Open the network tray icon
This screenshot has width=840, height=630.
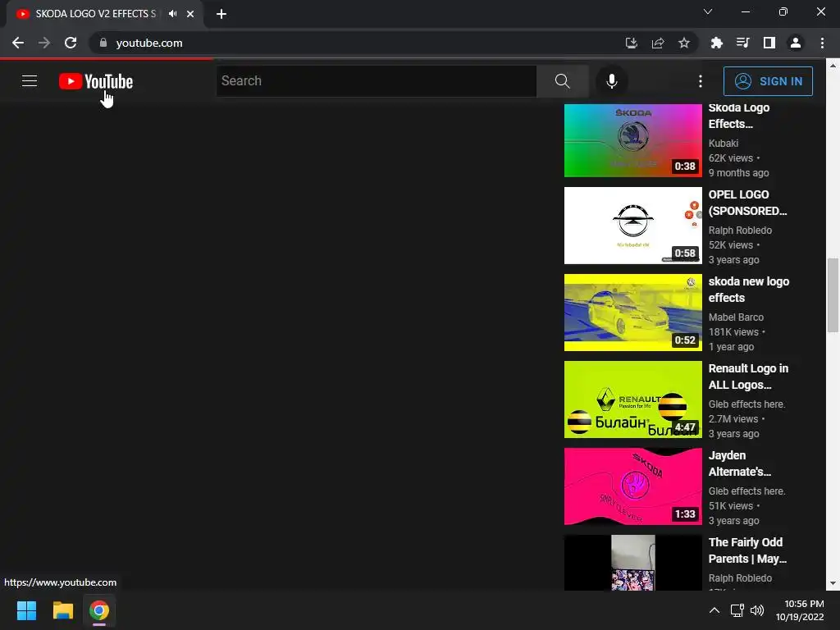(x=737, y=610)
